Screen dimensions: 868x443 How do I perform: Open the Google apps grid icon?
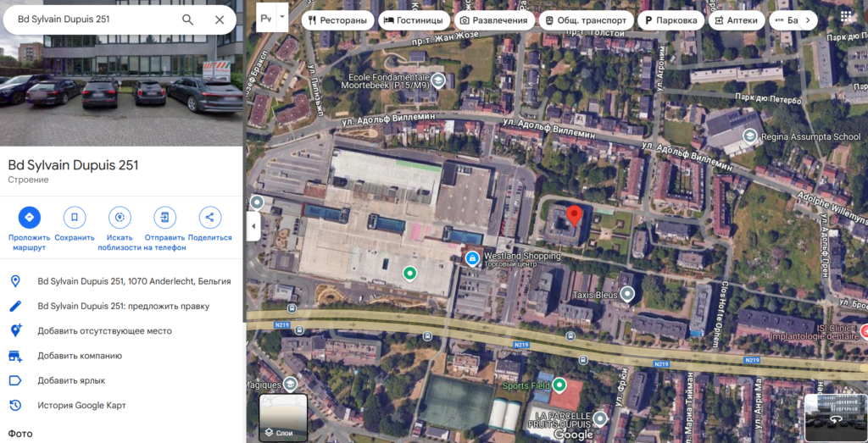(x=847, y=18)
